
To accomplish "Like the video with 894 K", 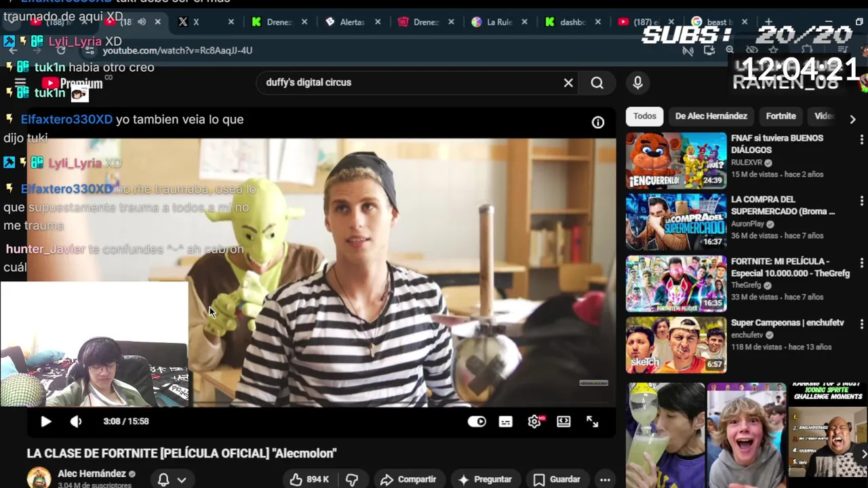I will pyautogui.click(x=309, y=480).
